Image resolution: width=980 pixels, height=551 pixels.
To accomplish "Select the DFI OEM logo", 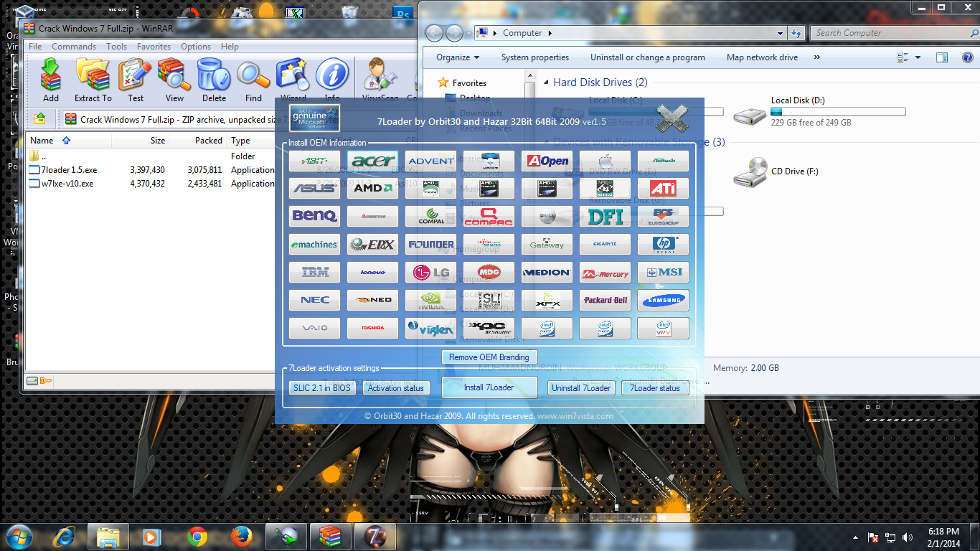I will pyautogui.click(x=606, y=216).
